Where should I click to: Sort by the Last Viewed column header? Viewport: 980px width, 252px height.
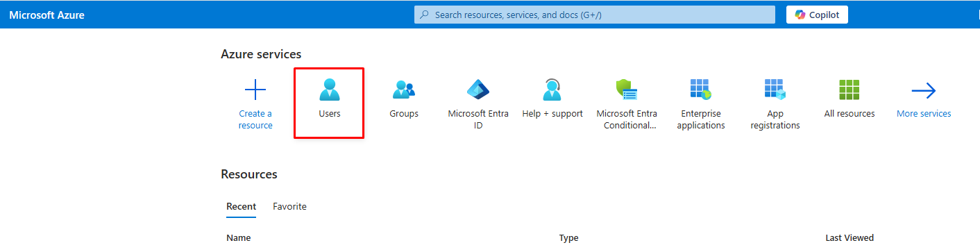coord(850,238)
